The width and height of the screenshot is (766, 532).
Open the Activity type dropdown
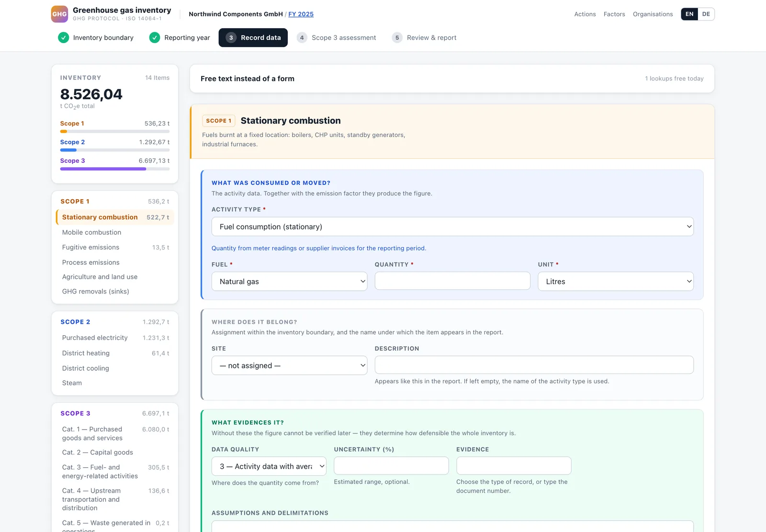tap(452, 226)
